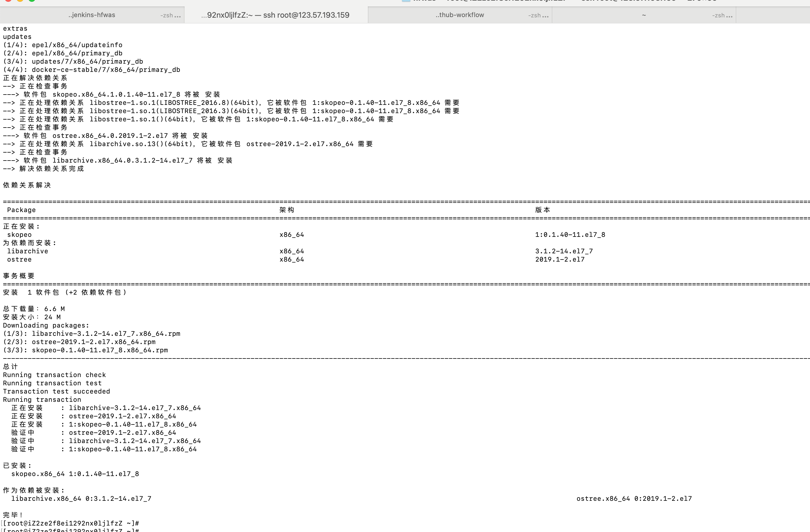Screen dimensions: 810x532
Task: Click the 'Downloading packages:' line
Action: [x=46, y=326]
